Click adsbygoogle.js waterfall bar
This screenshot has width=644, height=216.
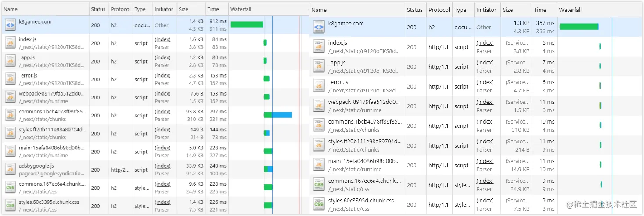tap(268, 169)
